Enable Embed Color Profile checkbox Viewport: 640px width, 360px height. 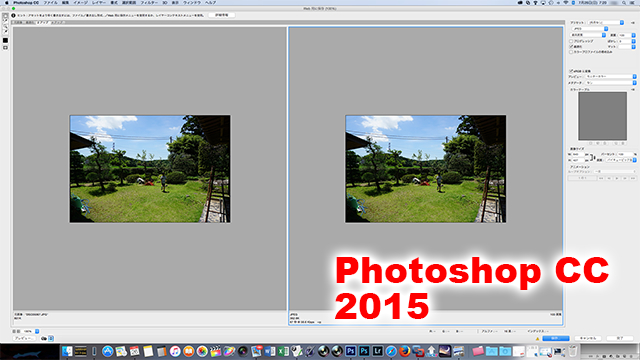pos(571,52)
